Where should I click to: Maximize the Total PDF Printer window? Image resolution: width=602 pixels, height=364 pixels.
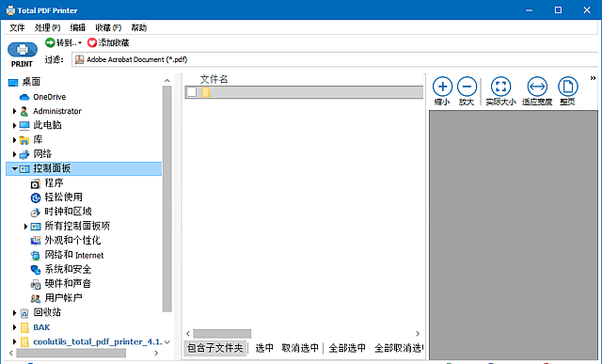(x=558, y=10)
